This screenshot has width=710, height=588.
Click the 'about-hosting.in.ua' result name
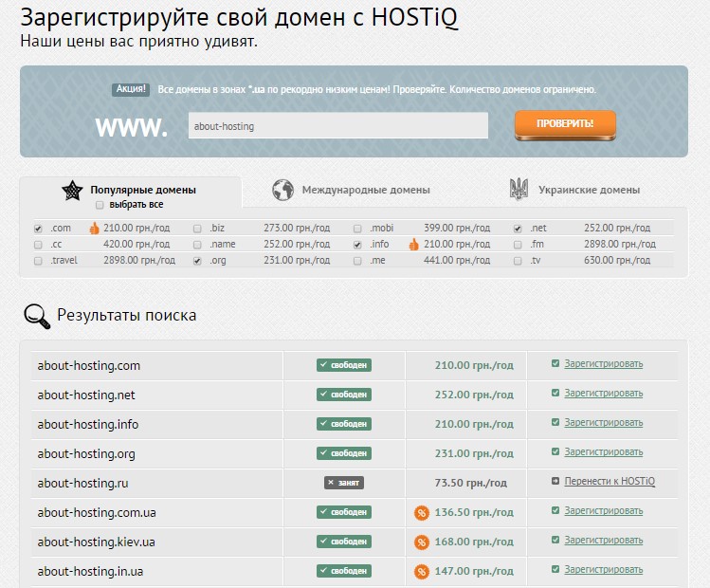coord(90,572)
